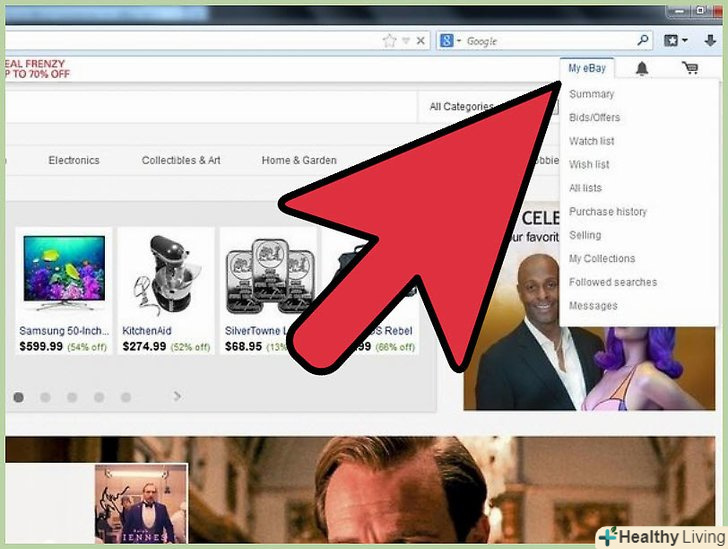Click the bookmark star icon in address bar
728x549 pixels.
click(390, 41)
